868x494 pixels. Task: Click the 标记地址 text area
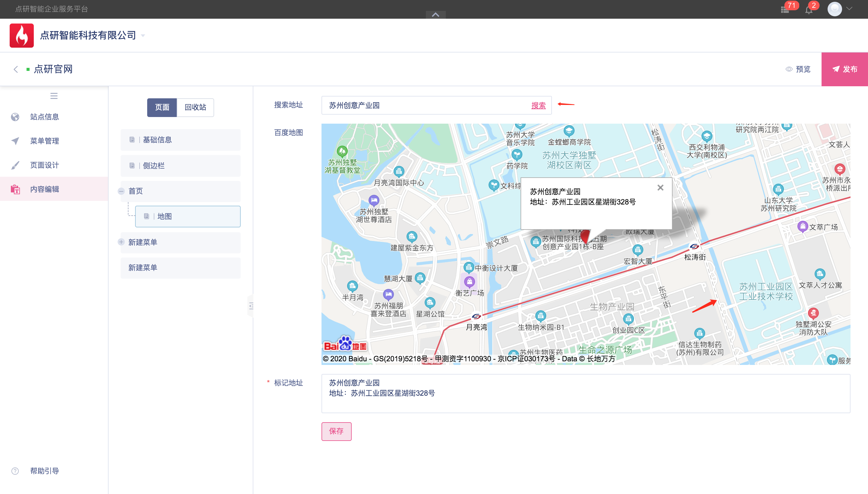(x=585, y=394)
